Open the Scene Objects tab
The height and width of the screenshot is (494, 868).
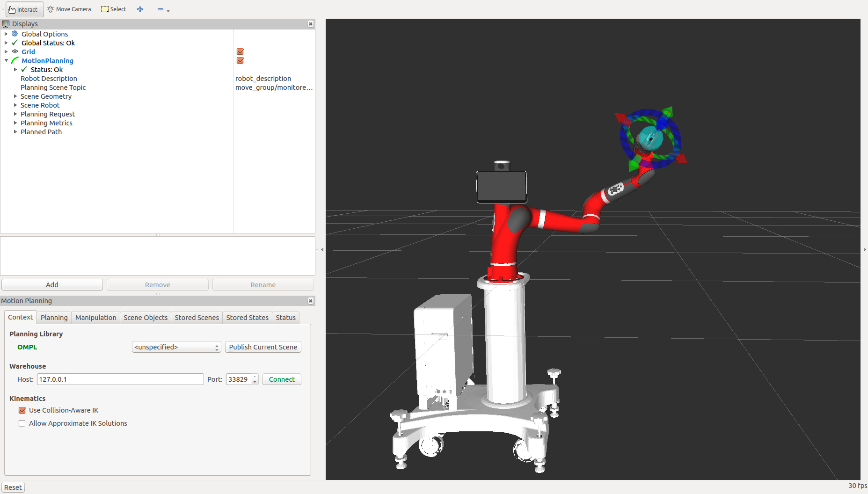tap(146, 318)
